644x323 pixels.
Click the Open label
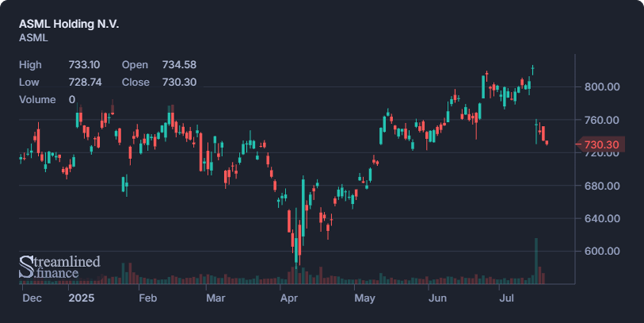point(134,65)
